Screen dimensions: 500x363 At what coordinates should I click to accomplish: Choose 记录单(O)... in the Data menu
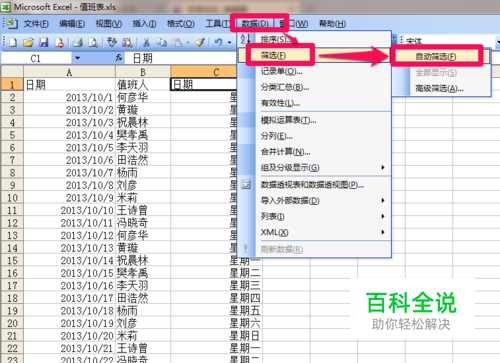314,71
